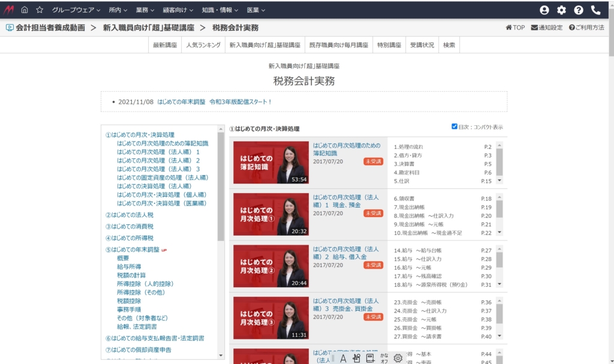Jump to chapter 10.現金出納帳 ～現金過不足

(428, 233)
